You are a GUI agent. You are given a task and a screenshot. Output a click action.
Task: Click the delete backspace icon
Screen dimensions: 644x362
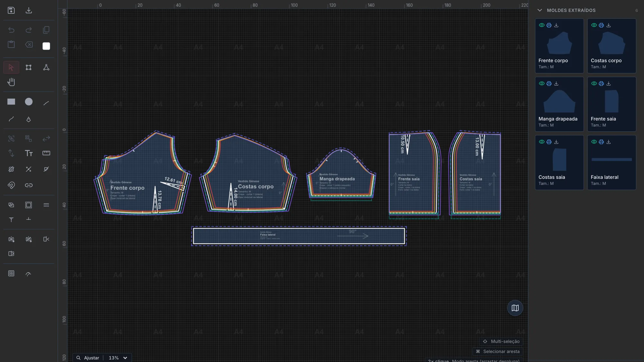[29, 44]
